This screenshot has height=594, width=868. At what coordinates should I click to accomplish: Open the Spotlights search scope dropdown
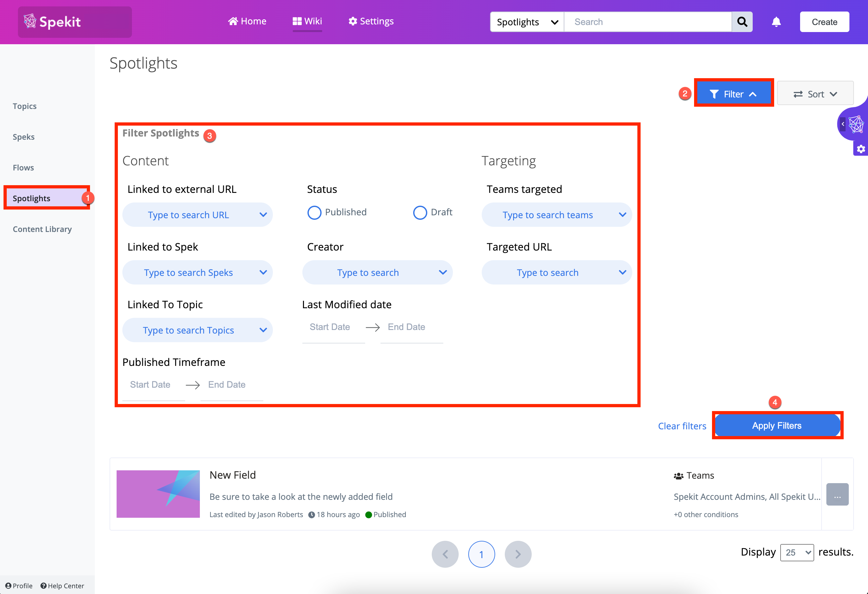527,22
